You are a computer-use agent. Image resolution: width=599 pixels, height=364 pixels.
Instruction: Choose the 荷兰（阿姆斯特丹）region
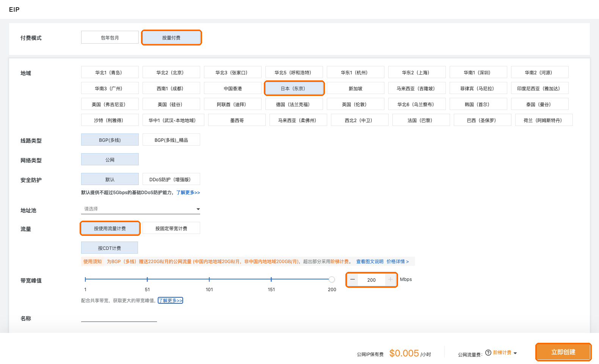coord(544,120)
